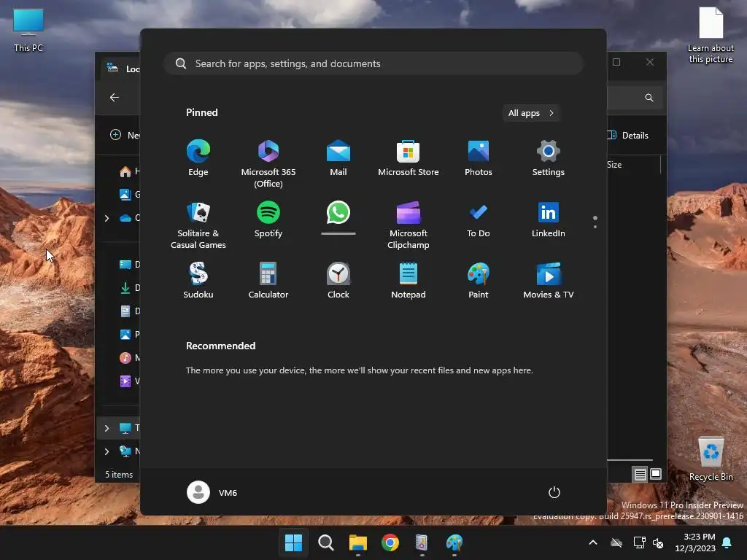This screenshot has width=747, height=560.
Task: Focus the Start menu search box
Action: [x=373, y=63]
